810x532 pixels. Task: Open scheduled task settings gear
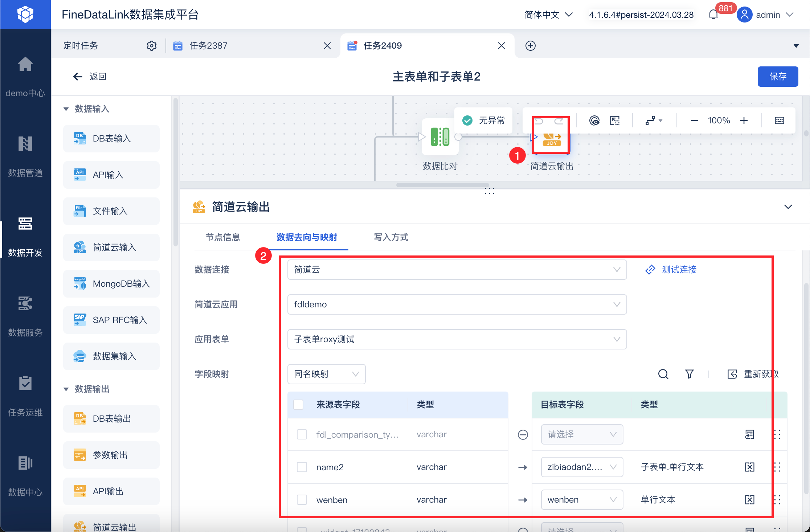[152, 46]
